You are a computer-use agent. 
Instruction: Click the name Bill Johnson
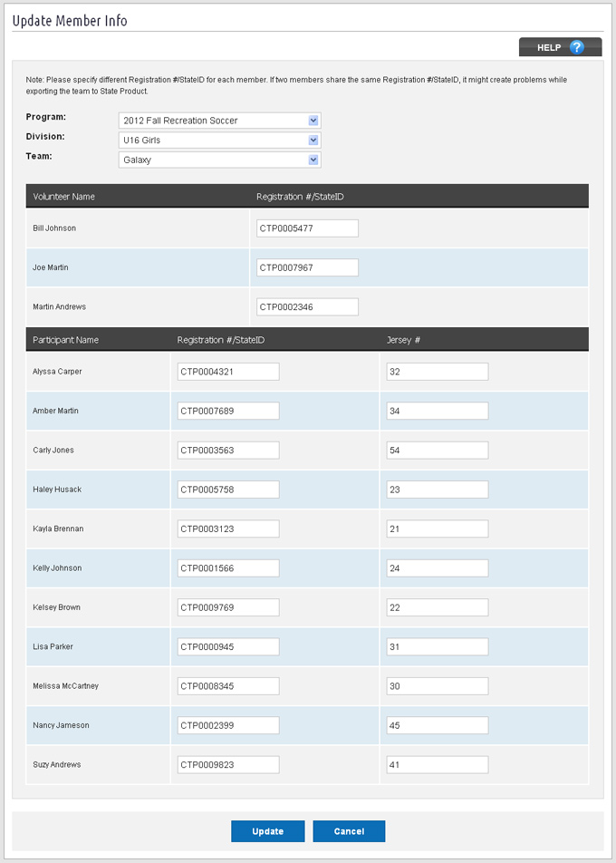click(54, 228)
